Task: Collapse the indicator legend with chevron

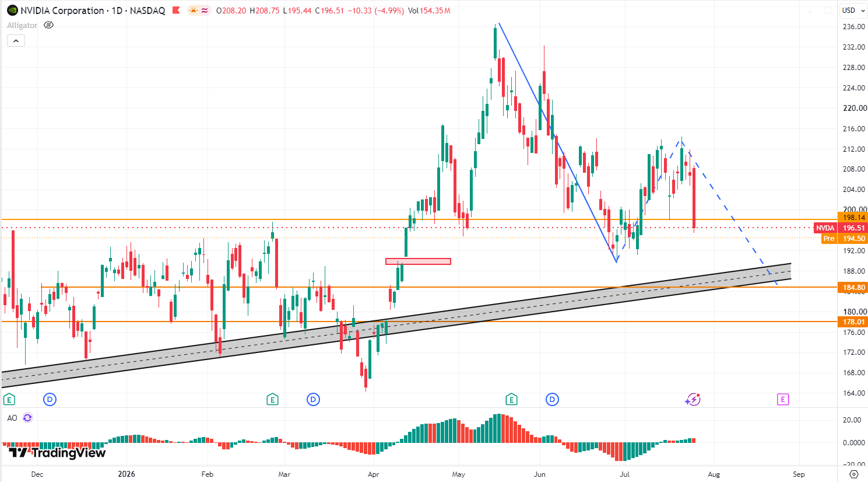Action: tap(16, 41)
